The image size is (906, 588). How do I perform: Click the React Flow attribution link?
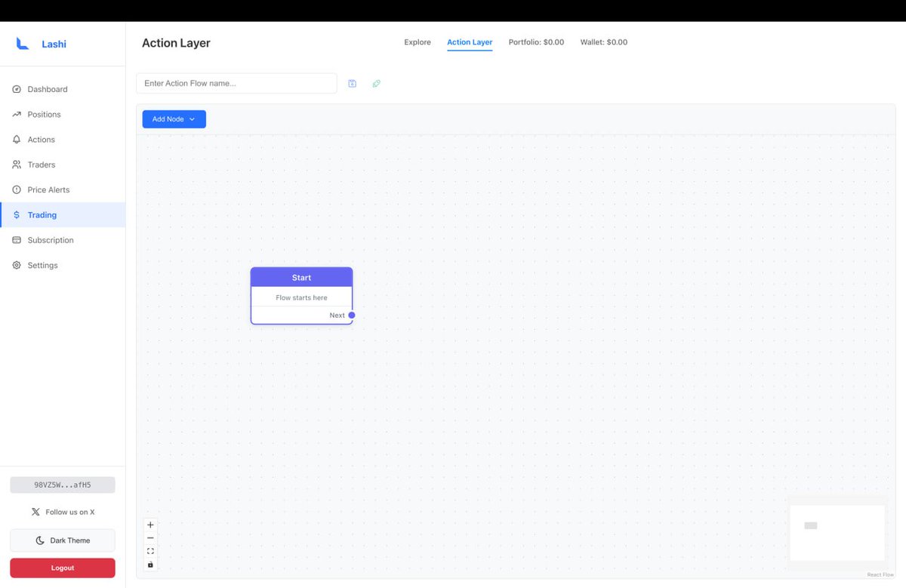[x=880, y=575]
